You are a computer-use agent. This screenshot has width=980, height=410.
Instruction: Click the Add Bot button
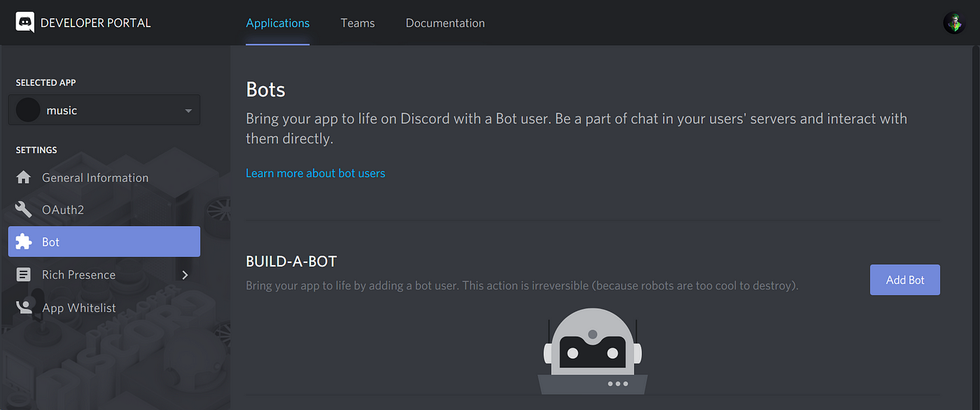[905, 280]
